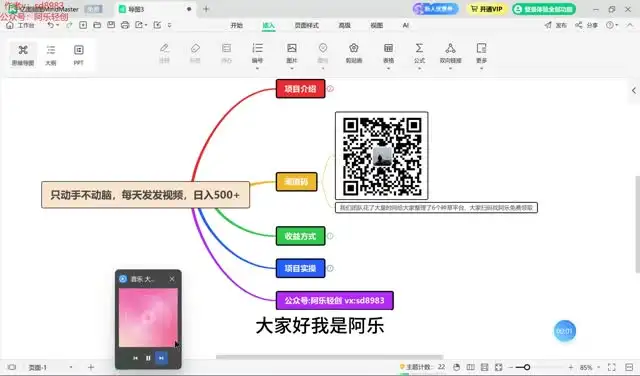Add a new page with bottom plus

[91, 367]
